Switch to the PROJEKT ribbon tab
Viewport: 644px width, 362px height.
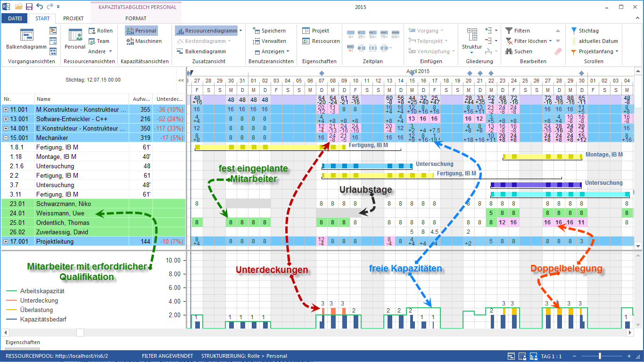(x=73, y=18)
